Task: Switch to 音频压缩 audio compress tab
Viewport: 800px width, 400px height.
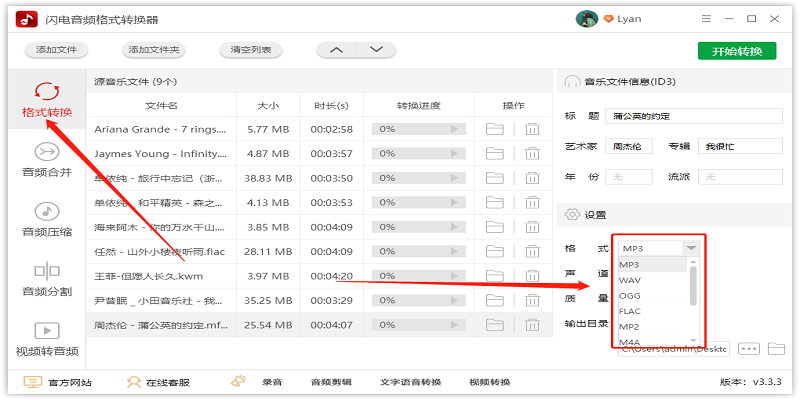Action: point(47,219)
